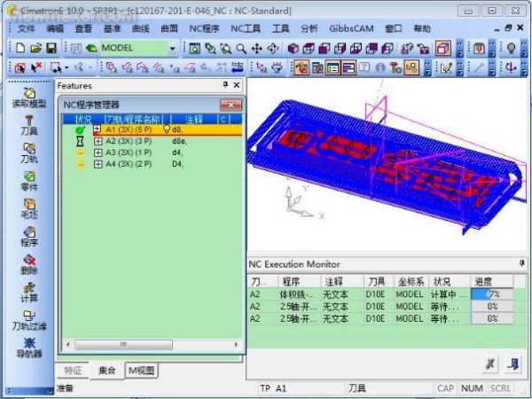
Task: Click the 注释 column header in manager
Action: pos(194,119)
